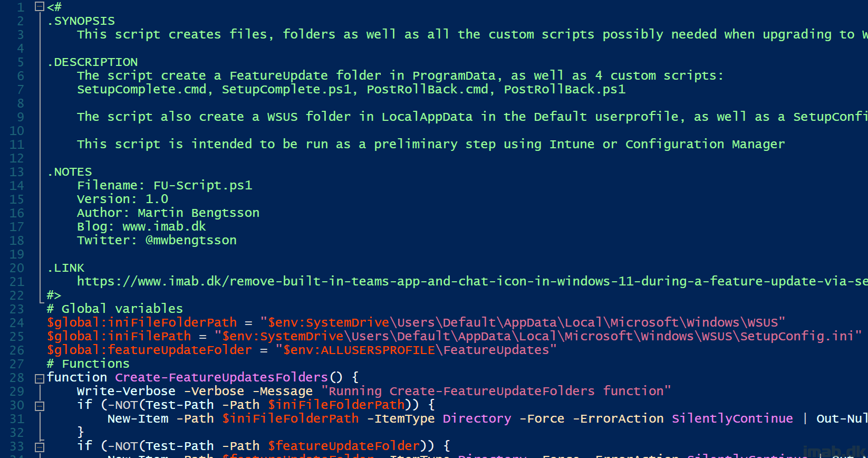Click the @mwbengtsson Twitter handle
Viewport: 868px width, 458px height.
pyautogui.click(x=191, y=240)
